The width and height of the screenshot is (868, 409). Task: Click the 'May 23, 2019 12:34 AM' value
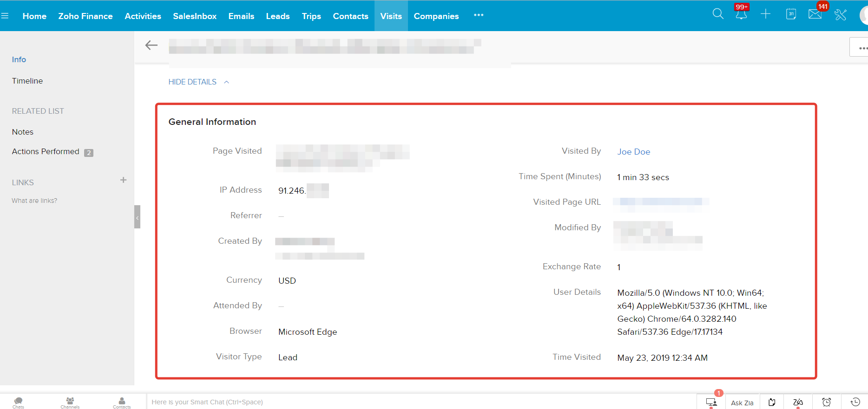[x=662, y=358]
